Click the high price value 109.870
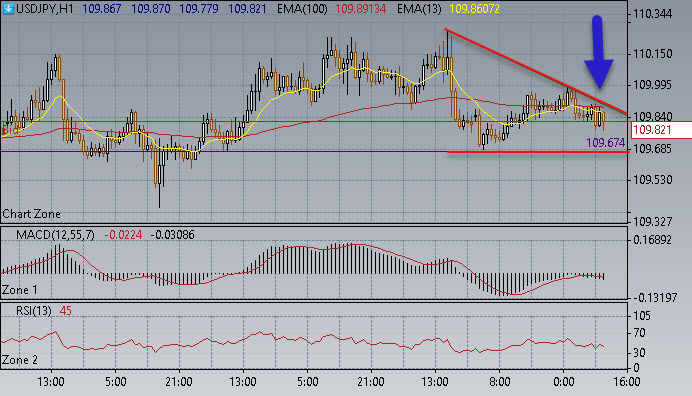 coord(150,8)
